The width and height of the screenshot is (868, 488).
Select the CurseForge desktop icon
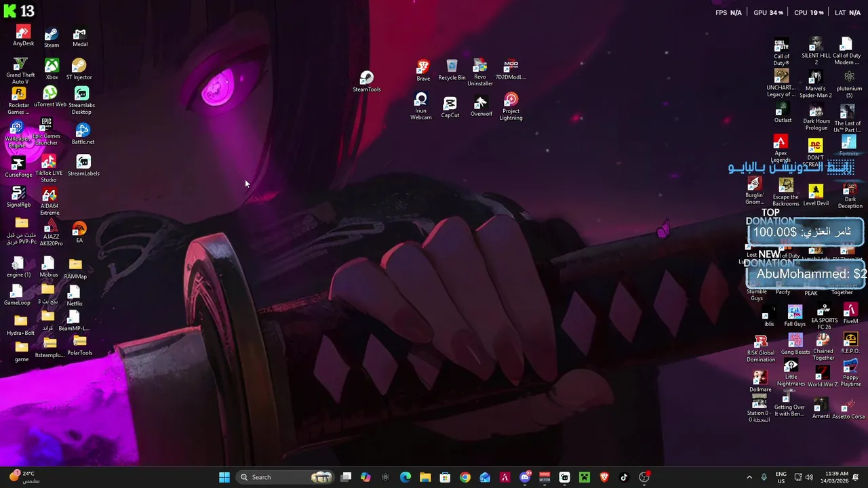(x=18, y=167)
